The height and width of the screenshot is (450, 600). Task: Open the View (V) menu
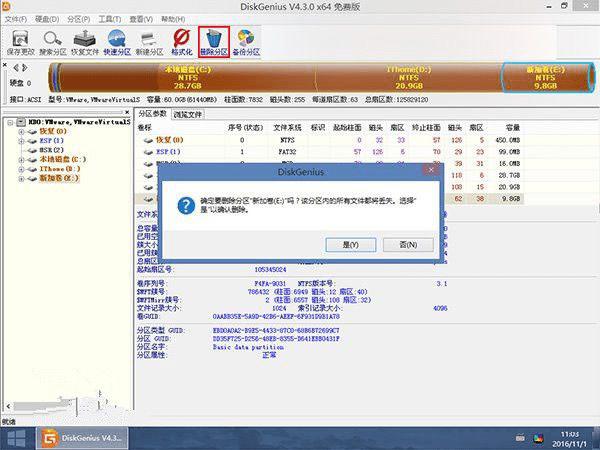point(141,19)
